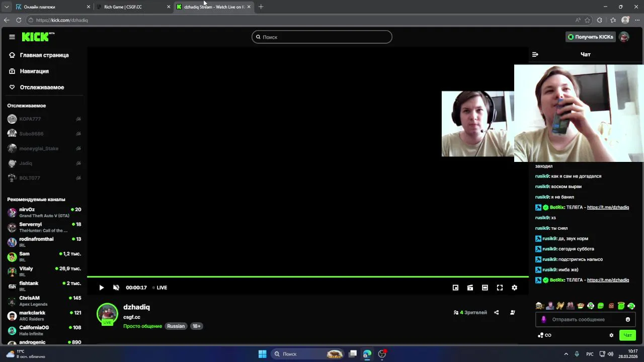Bookmark page with star icon
The height and width of the screenshot is (362, 644).
587,20
